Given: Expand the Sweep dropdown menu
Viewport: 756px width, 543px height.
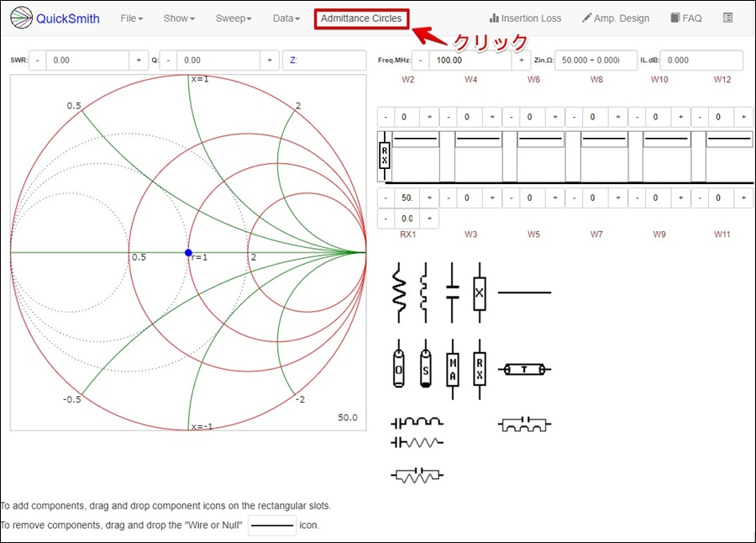Looking at the screenshot, I should click(234, 18).
